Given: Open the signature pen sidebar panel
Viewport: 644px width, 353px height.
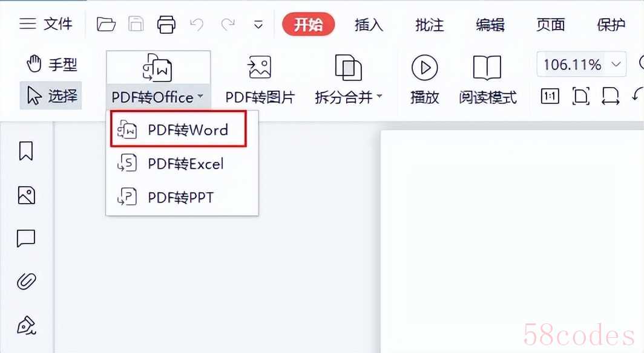Looking at the screenshot, I should coord(27,325).
